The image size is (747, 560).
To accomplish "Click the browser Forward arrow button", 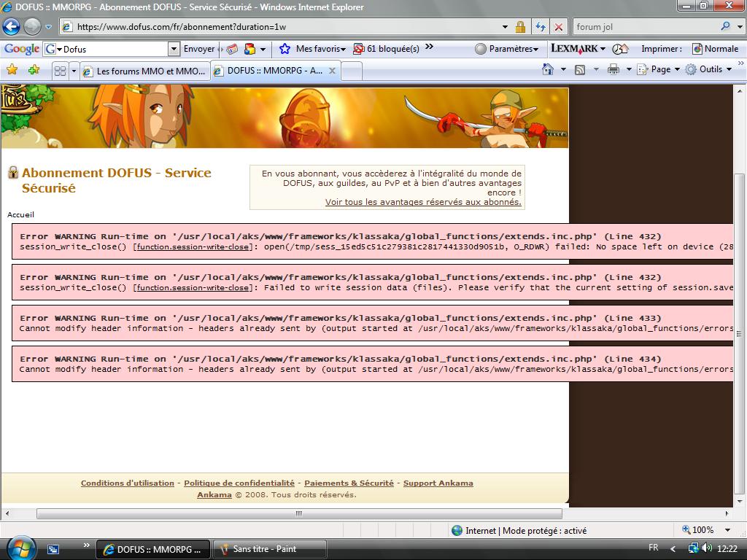I will coord(32,27).
